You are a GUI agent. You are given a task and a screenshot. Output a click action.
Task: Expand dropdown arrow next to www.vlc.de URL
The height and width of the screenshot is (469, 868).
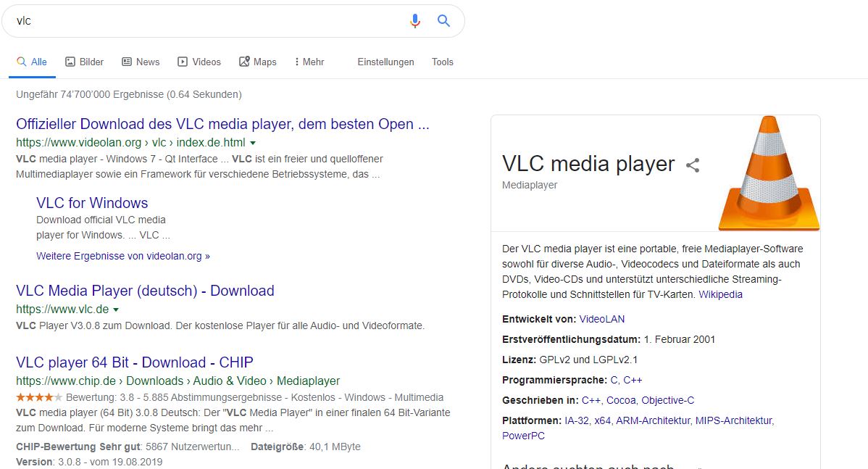click(116, 310)
